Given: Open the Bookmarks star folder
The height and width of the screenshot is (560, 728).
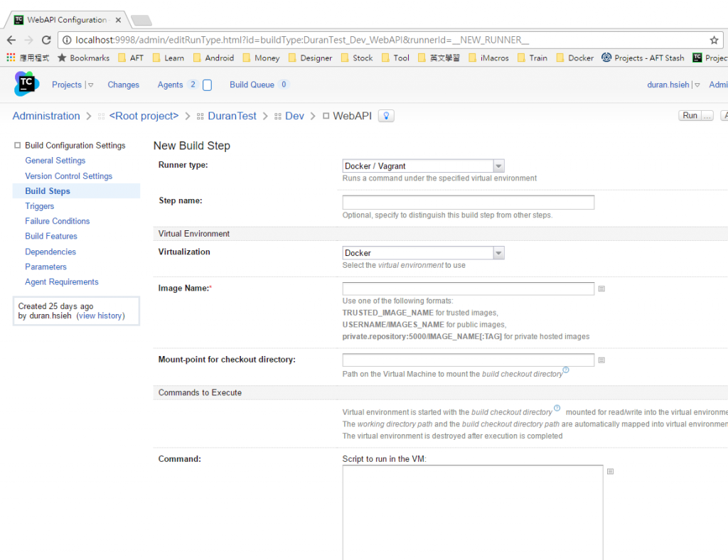Looking at the screenshot, I should pos(84,58).
